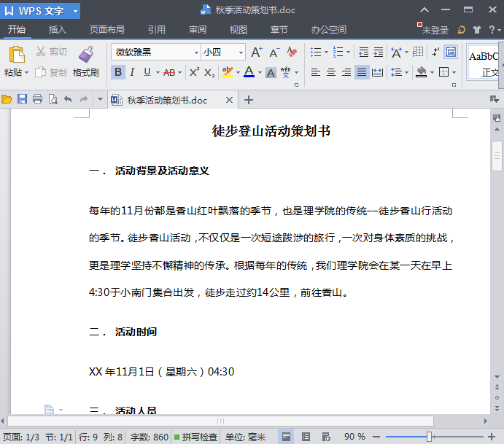This screenshot has width=504, height=444.
Task: Open borders dropdown arrow
Action: 454,73
